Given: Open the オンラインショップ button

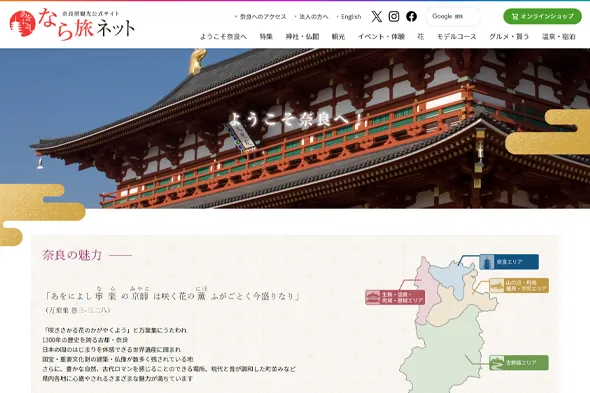Looking at the screenshot, I should 543,17.
